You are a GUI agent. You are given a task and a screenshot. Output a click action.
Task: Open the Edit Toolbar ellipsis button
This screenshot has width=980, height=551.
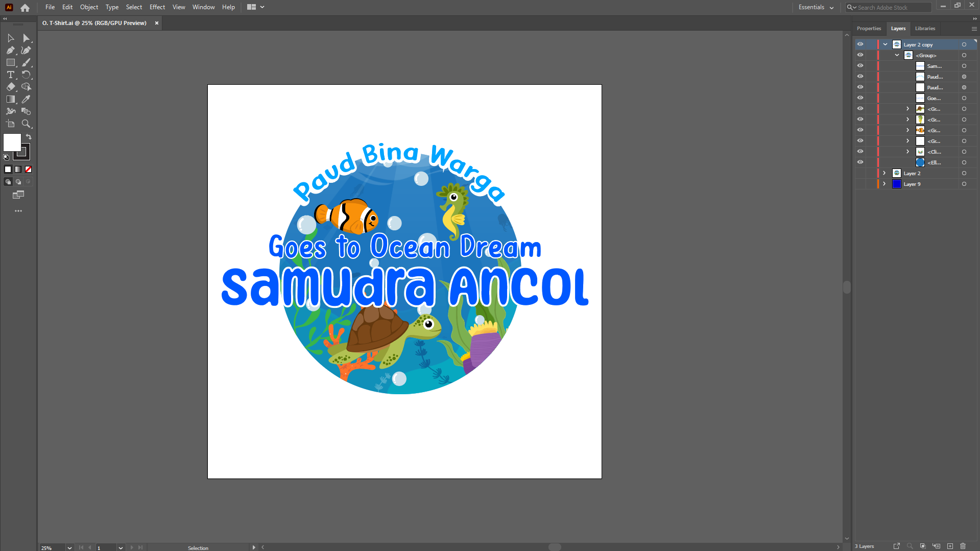(x=18, y=211)
